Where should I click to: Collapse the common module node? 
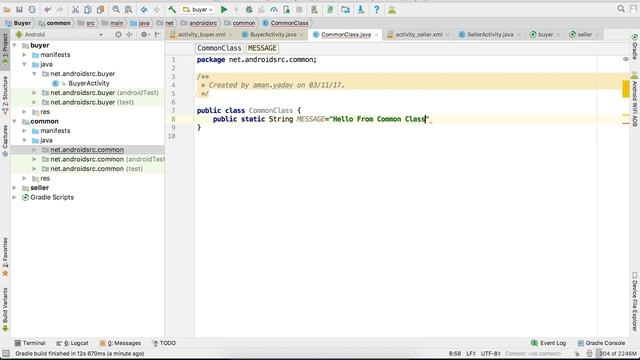(15, 121)
